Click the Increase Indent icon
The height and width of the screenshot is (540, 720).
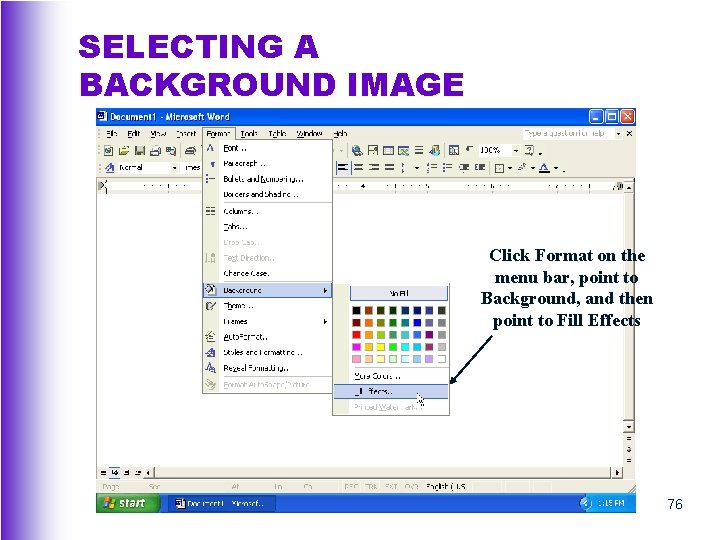tap(480, 168)
